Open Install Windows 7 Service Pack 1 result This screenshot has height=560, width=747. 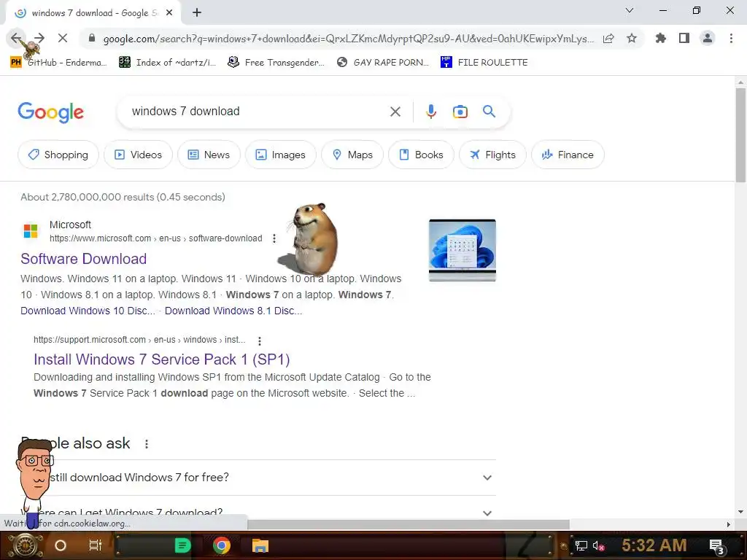[161, 359]
